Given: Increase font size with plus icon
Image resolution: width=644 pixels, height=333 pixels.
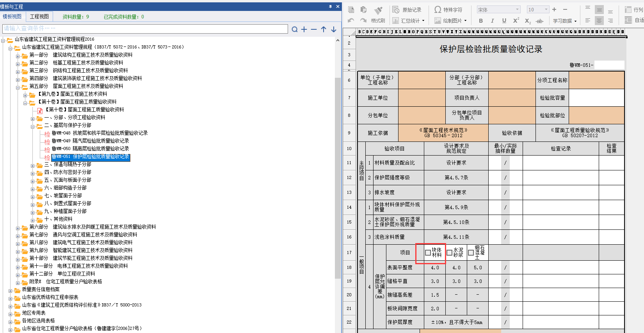Looking at the screenshot, I should coord(554,9).
